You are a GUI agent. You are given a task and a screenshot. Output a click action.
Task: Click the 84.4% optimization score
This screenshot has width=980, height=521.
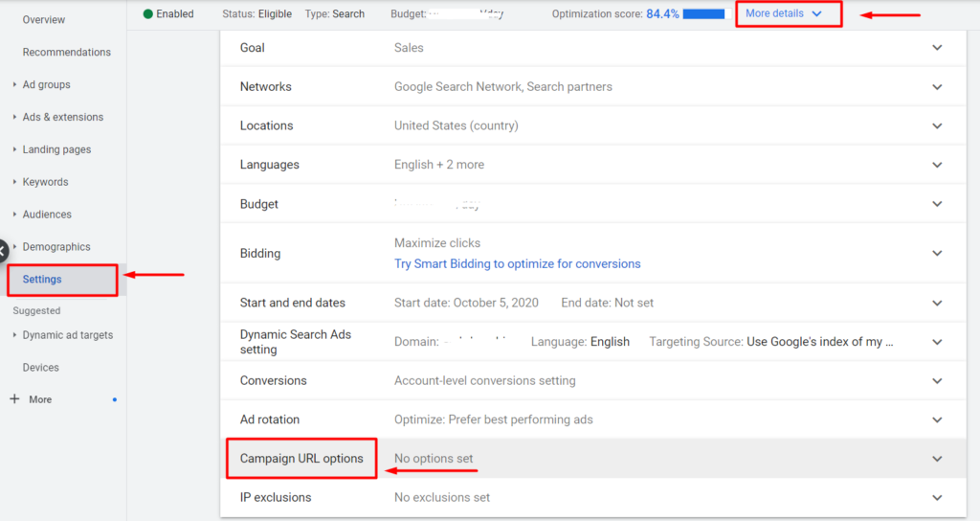[x=662, y=13]
